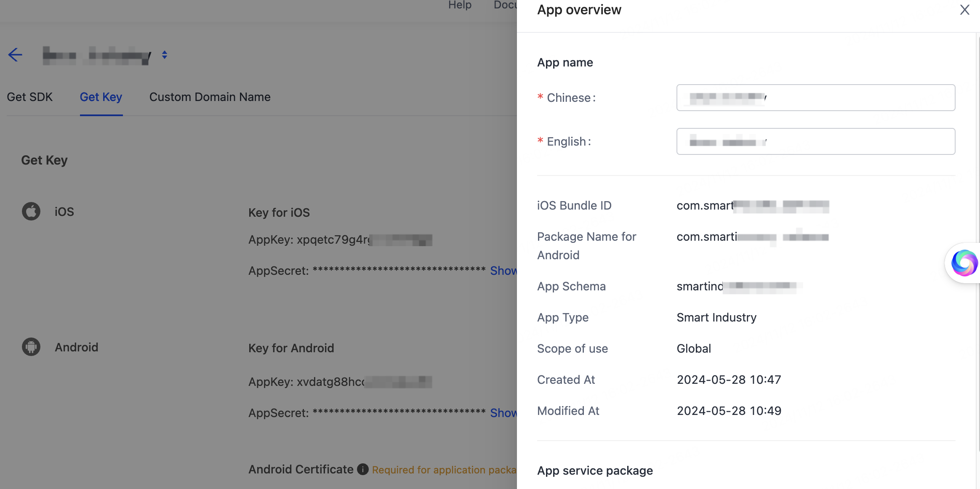Image resolution: width=980 pixels, height=489 pixels.
Task: Click the Key for iOS label
Action: point(279,213)
